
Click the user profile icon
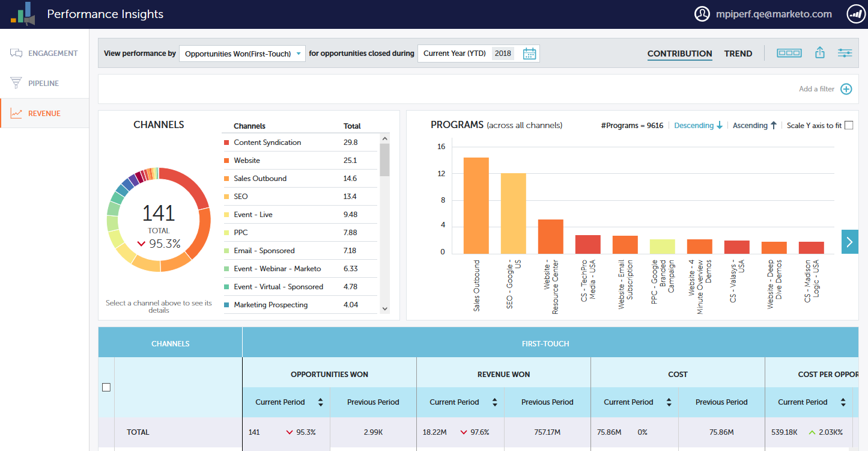(702, 14)
